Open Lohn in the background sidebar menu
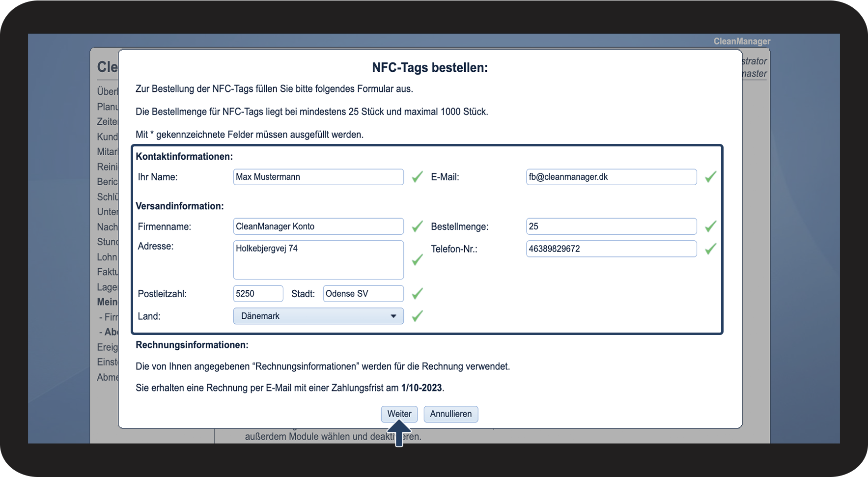The image size is (868, 477). coord(107,257)
